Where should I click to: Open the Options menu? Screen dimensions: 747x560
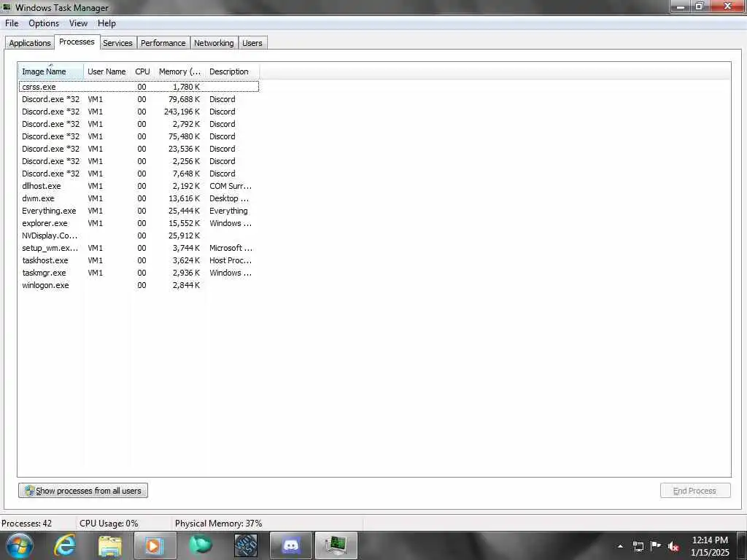(x=44, y=23)
